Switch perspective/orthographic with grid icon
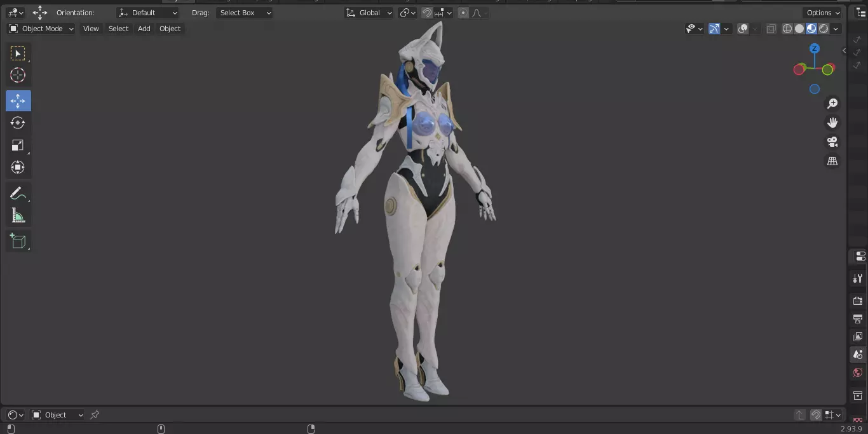This screenshot has height=434, width=868. pyautogui.click(x=832, y=161)
